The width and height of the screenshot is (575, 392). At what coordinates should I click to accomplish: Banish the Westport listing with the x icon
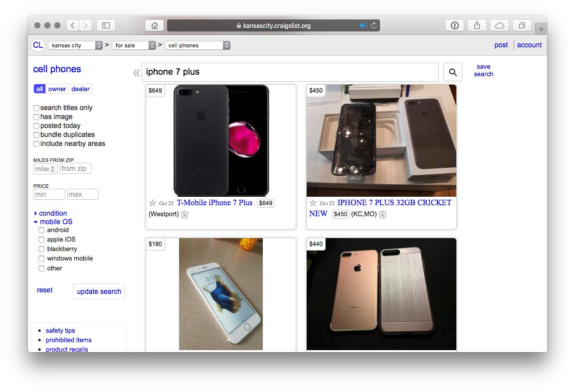[185, 214]
